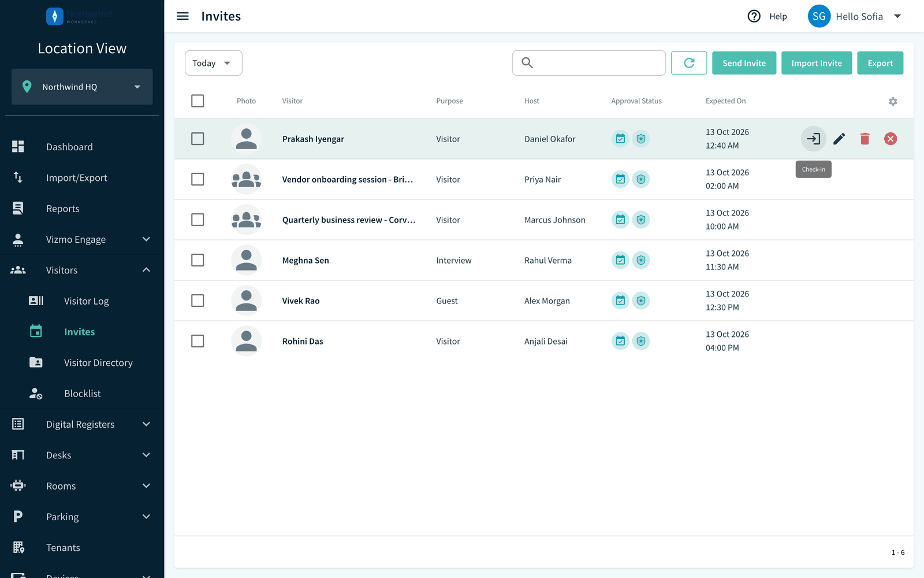Click the SG user avatar
Viewport: 924px width, 578px height.
pyautogui.click(x=819, y=16)
